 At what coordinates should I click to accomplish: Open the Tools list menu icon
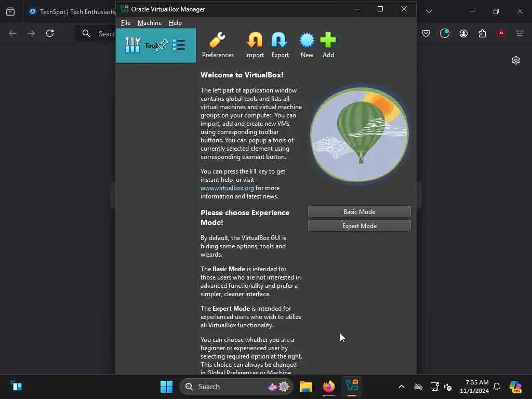(179, 45)
